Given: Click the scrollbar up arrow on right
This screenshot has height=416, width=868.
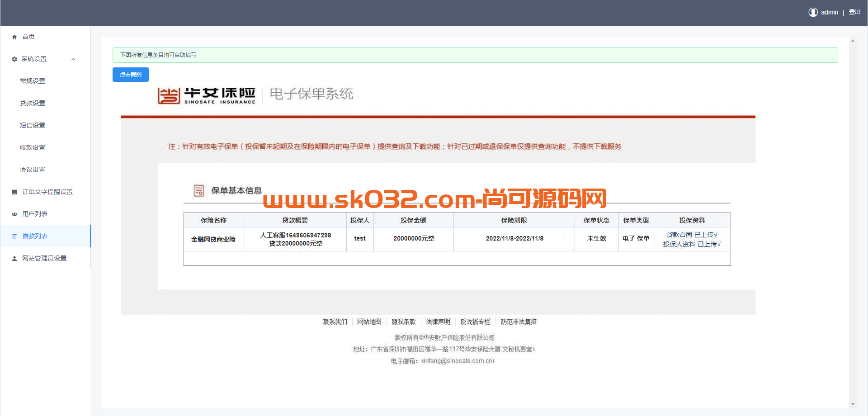Looking at the screenshot, I should tap(853, 41).
